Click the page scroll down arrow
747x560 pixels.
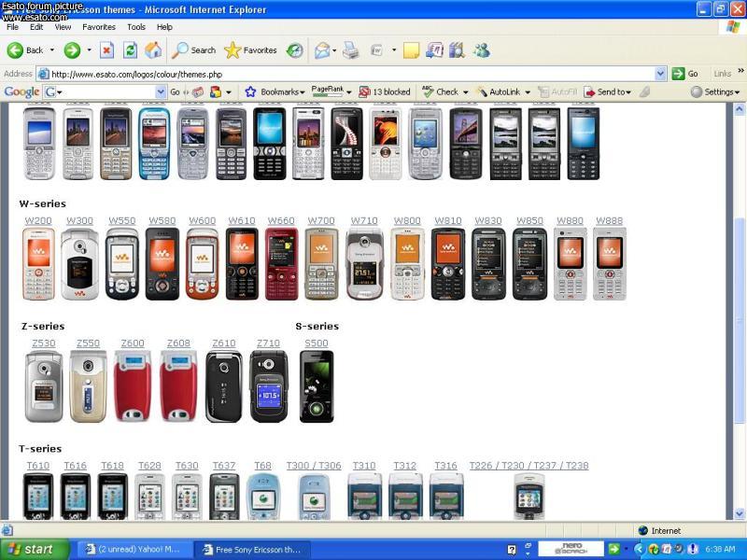pos(740,513)
